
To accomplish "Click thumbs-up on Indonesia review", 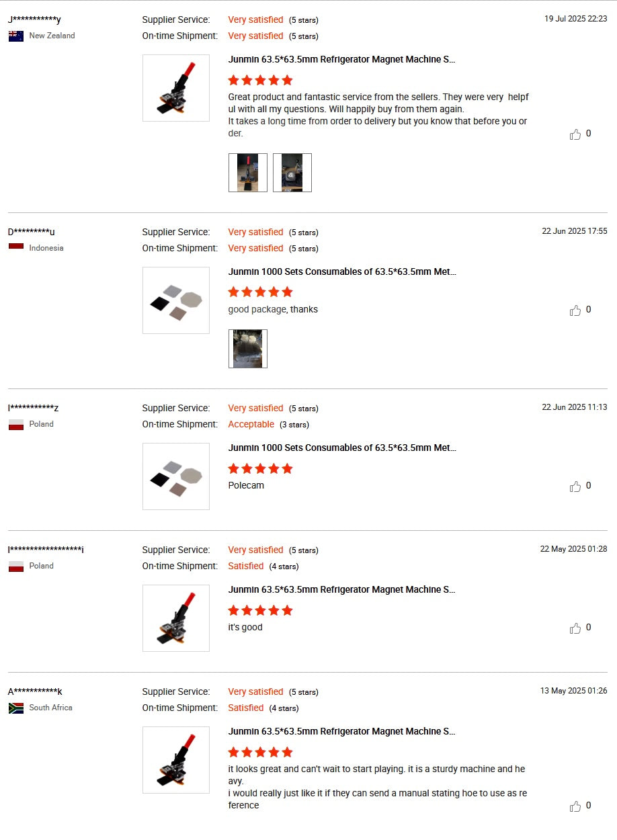I will coord(575,310).
